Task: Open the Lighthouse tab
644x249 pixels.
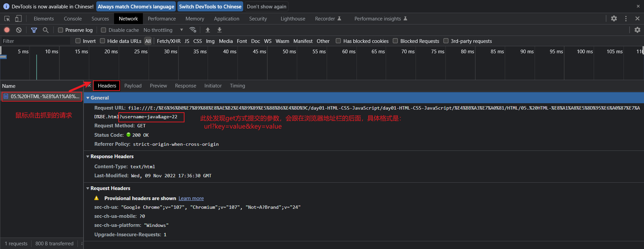Action: coord(293,19)
